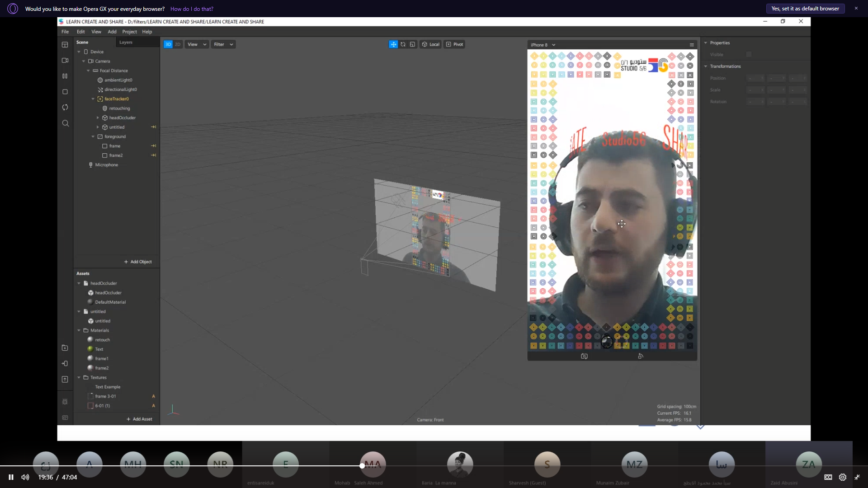Open the File menu
868x488 pixels.
[x=65, y=32]
